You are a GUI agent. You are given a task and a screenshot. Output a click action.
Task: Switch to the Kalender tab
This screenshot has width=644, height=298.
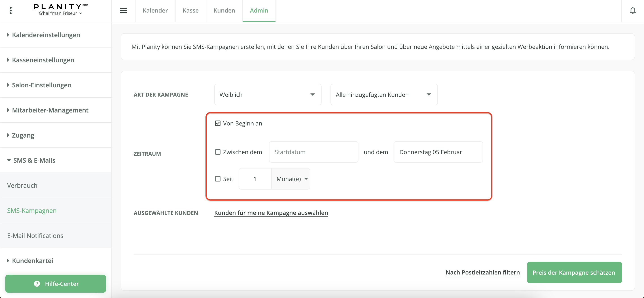[x=155, y=11]
